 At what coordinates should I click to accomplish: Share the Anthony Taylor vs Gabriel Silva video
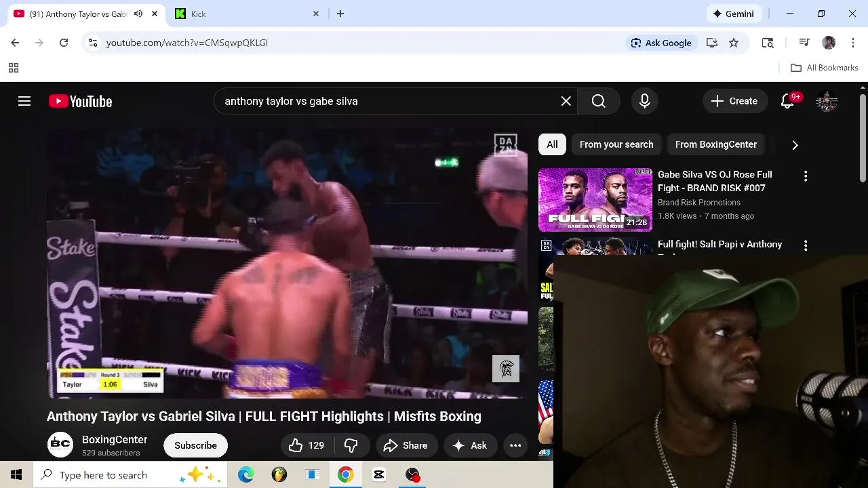[x=406, y=445]
